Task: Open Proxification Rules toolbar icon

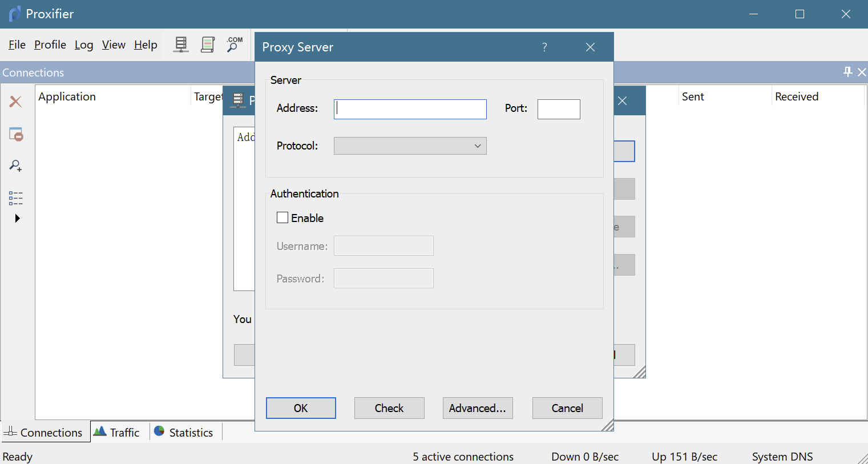Action: coord(208,45)
